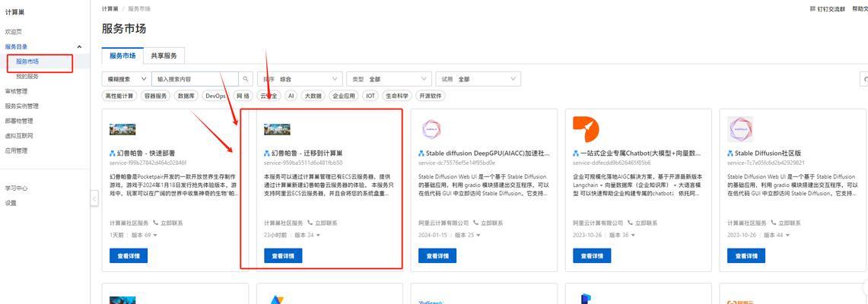Open the 幻兽帕鲁 - 快速部署 title link
Screen dimensions: 868x304
pyautogui.click(x=145, y=153)
